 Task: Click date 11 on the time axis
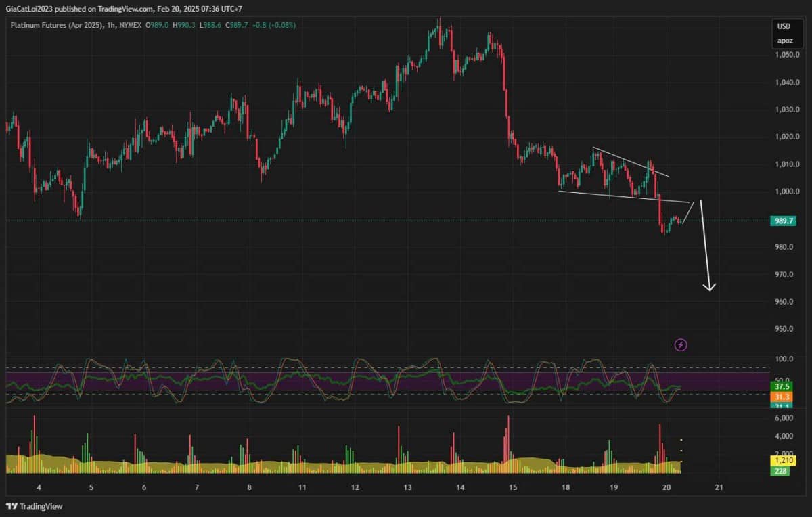pos(302,487)
